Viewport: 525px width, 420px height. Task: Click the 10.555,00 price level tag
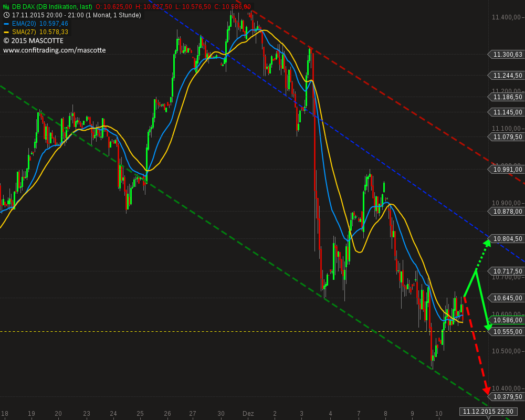[506, 332]
